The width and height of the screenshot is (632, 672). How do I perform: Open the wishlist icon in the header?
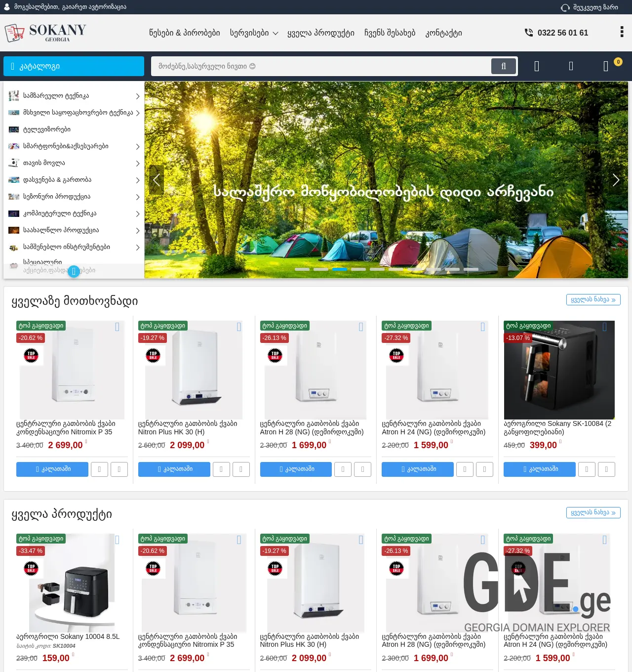[x=571, y=66]
